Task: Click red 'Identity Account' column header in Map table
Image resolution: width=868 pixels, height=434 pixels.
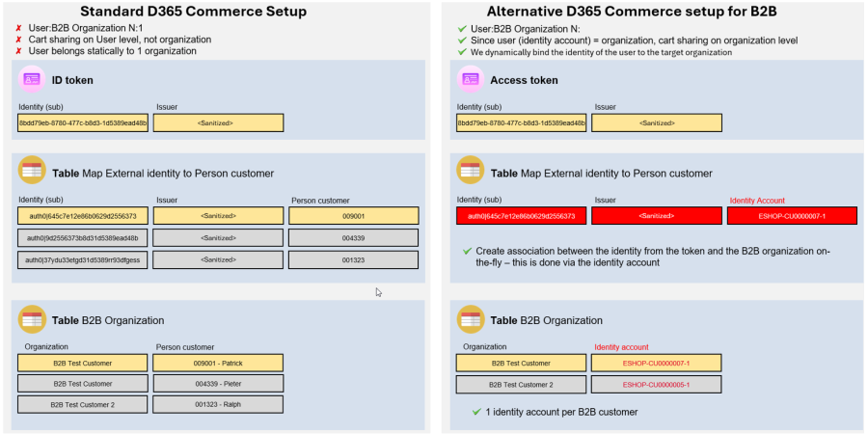Action: coord(757,201)
